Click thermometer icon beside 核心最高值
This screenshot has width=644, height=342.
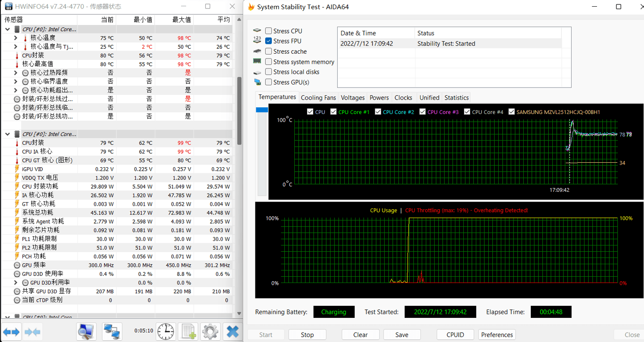point(17,64)
